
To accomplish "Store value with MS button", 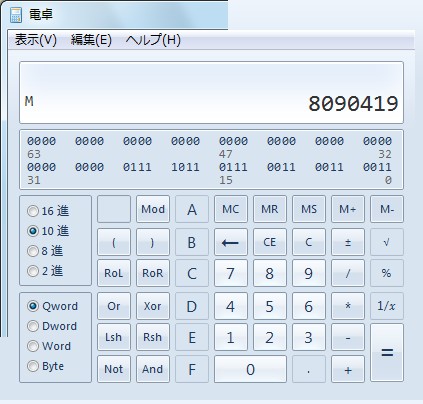I will pyautogui.click(x=309, y=209).
